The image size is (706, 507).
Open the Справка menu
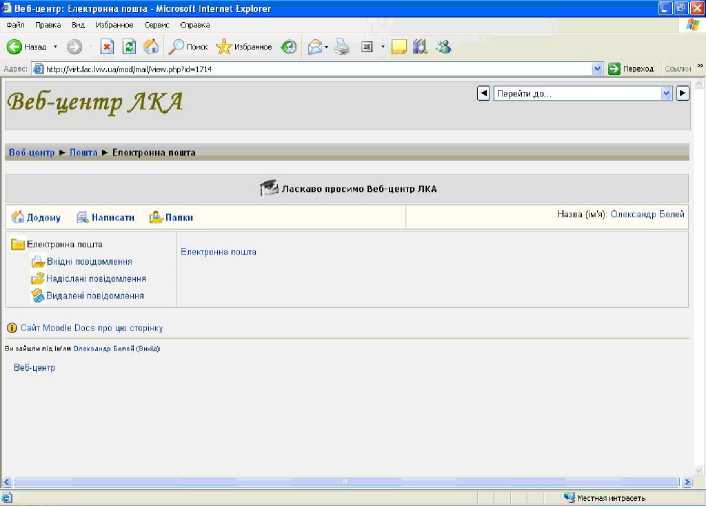195,25
